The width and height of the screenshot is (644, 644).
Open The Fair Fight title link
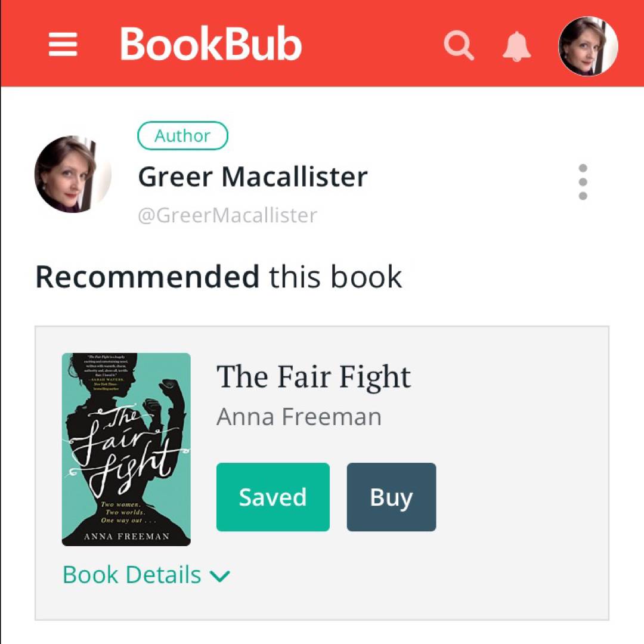[x=314, y=377]
